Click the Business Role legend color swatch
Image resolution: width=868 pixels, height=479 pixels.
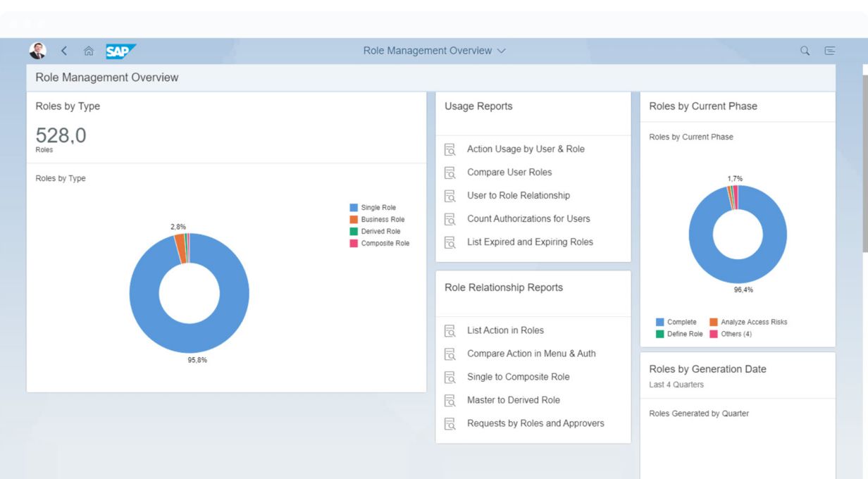tap(354, 220)
